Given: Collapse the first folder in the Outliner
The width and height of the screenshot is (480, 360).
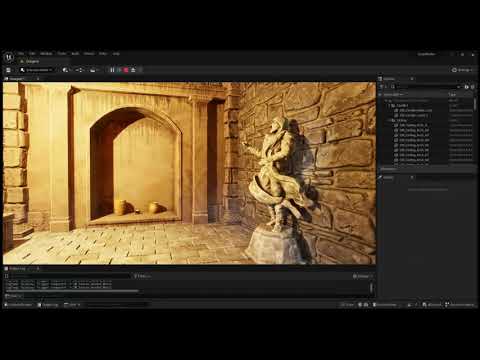Looking at the screenshot, I should click(x=389, y=105).
